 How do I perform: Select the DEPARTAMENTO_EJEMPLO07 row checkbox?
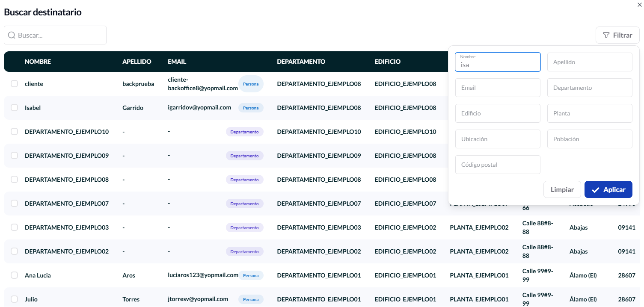pos(14,204)
